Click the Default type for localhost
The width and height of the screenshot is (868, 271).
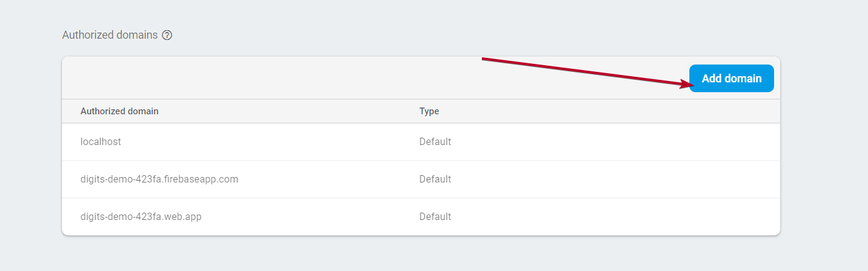(x=435, y=141)
